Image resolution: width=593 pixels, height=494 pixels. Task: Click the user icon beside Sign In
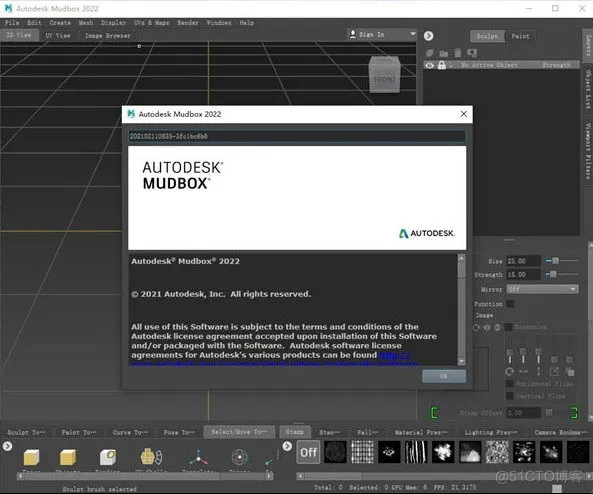352,34
